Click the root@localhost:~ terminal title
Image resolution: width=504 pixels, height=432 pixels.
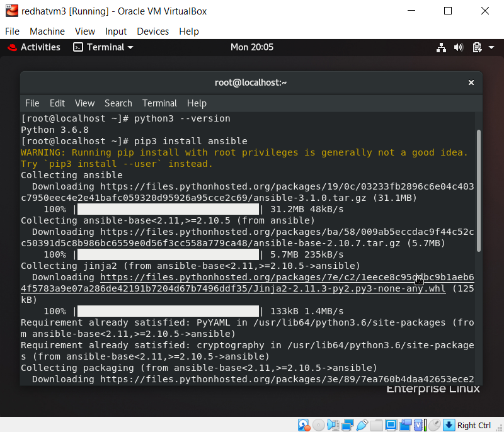point(251,82)
